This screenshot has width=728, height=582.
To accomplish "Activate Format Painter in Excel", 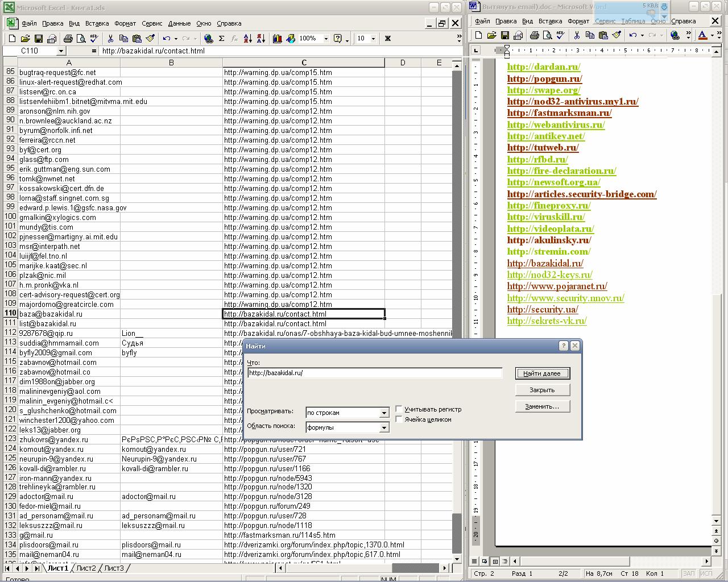I will pyautogui.click(x=150, y=39).
